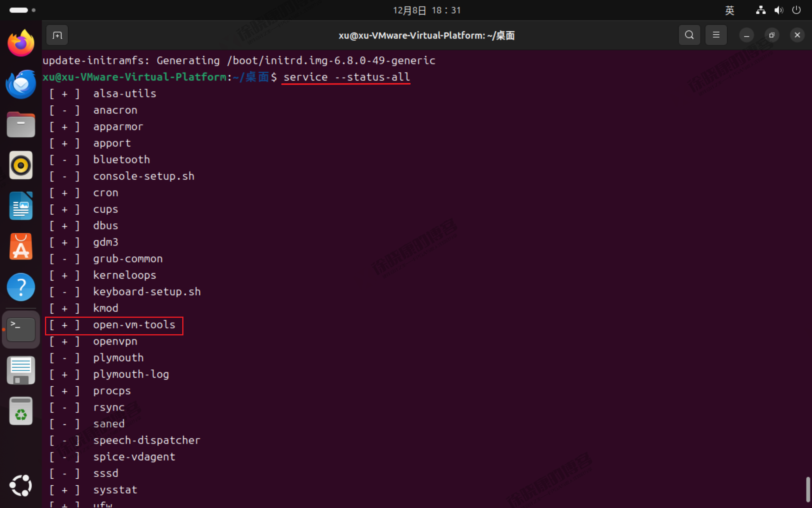Open Firefox from the dock
Viewport: 812px width, 508px height.
21,43
